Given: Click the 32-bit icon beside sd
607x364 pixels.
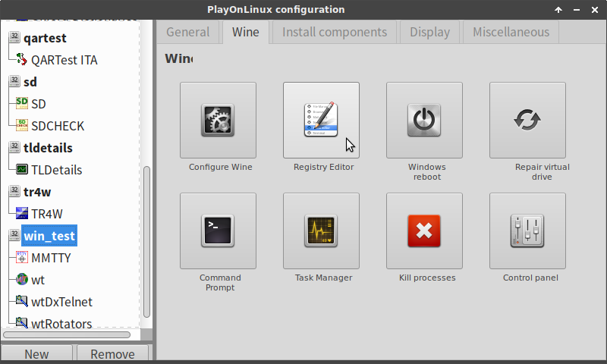Looking at the screenshot, I should point(14,81).
